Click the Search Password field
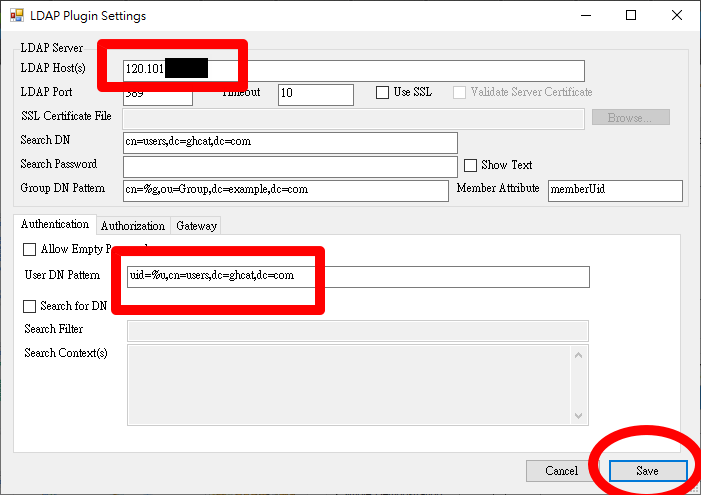701x495 pixels. click(290, 167)
